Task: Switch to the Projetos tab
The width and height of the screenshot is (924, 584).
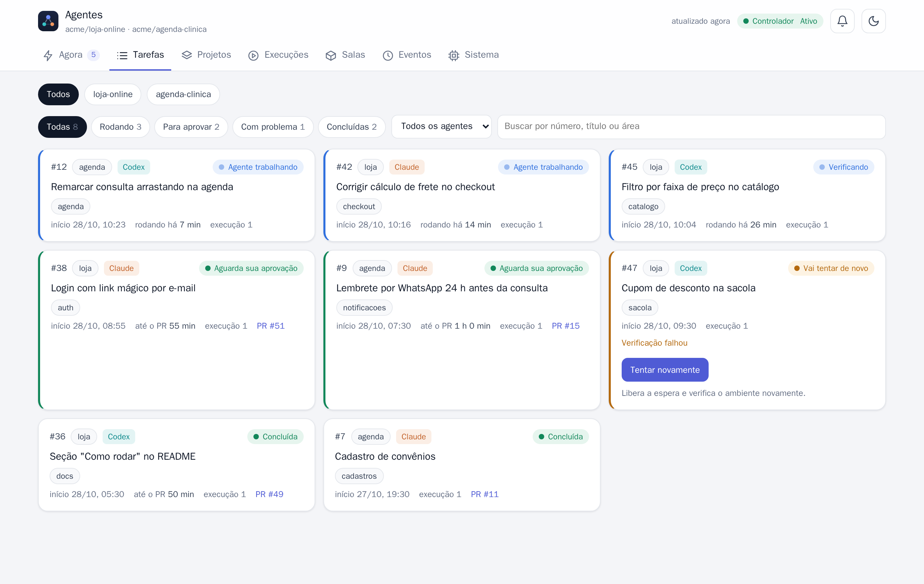Action: [x=206, y=55]
